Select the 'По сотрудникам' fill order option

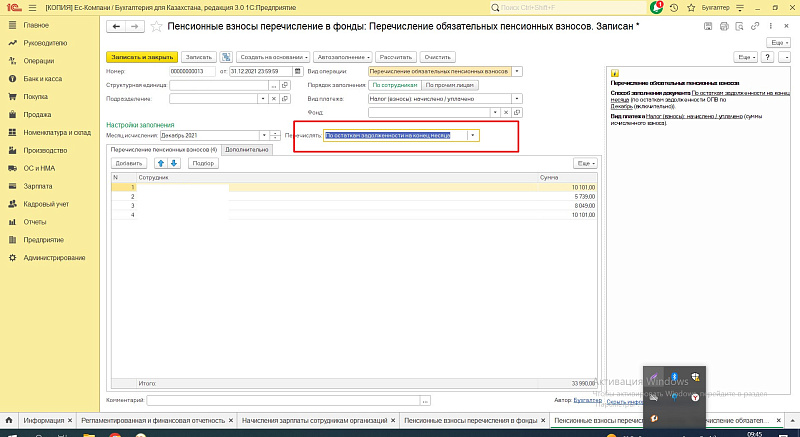394,85
